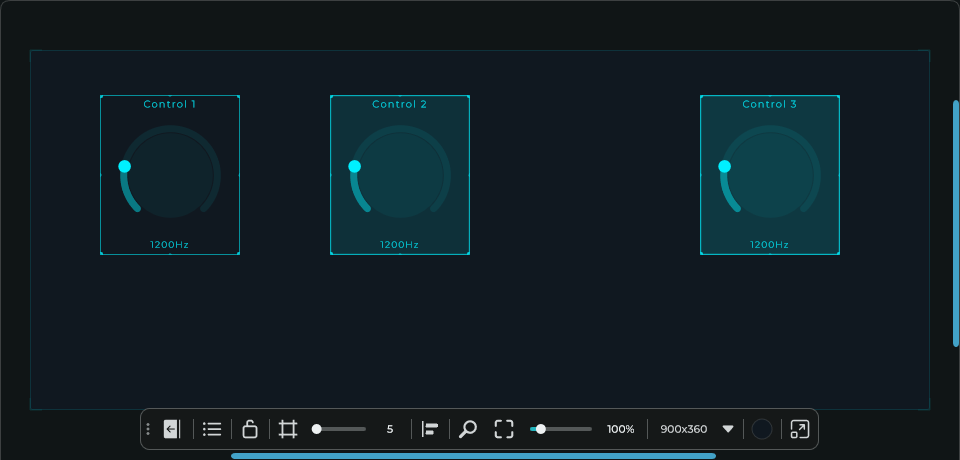
Task: Click the pop-out external window icon
Action: 800,429
